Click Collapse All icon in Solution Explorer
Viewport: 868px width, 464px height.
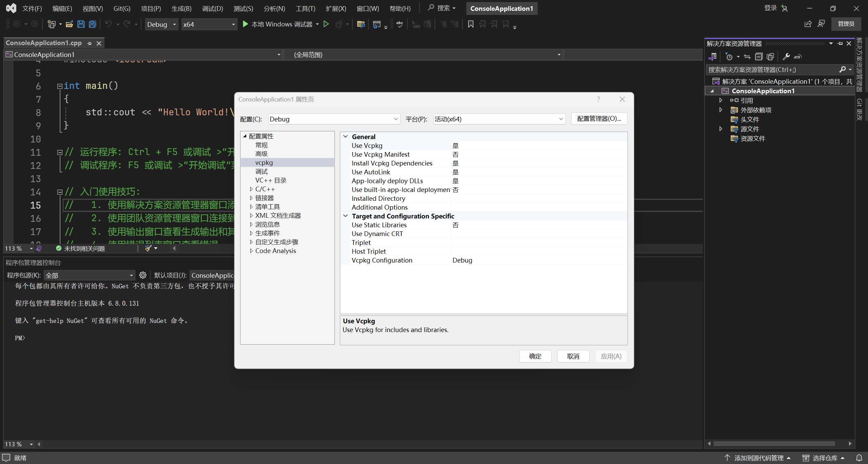click(759, 57)
